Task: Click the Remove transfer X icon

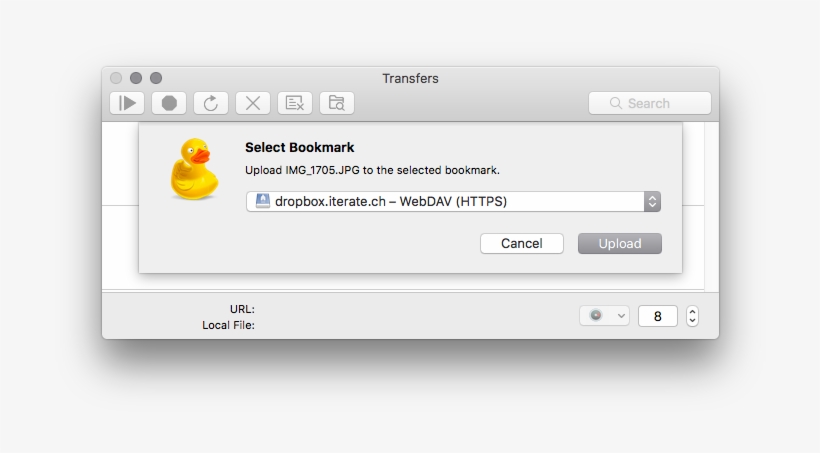Action: click(x=253, y=103)
